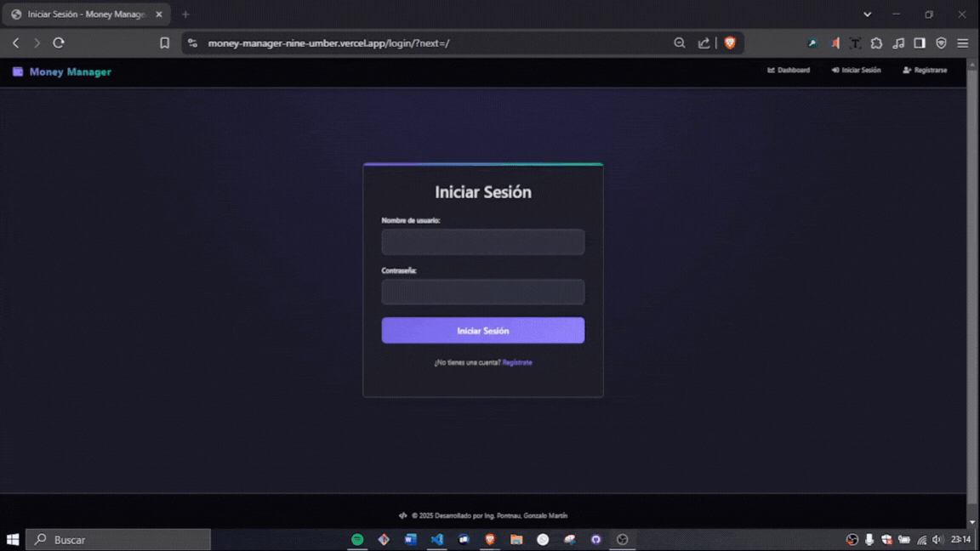Click the purple Money Manager logo icon
Screen dimensions: 980x551
click(x=16, y=71)
